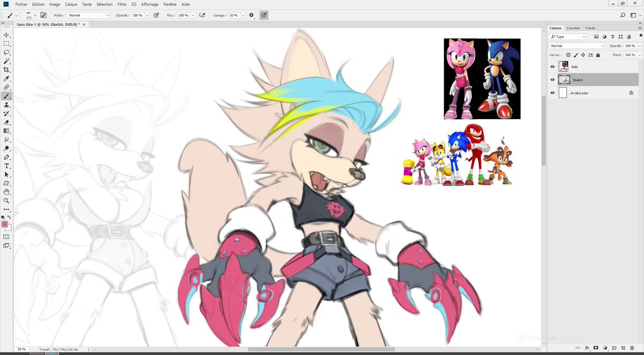Select the Gradient tool

(6, 131)
